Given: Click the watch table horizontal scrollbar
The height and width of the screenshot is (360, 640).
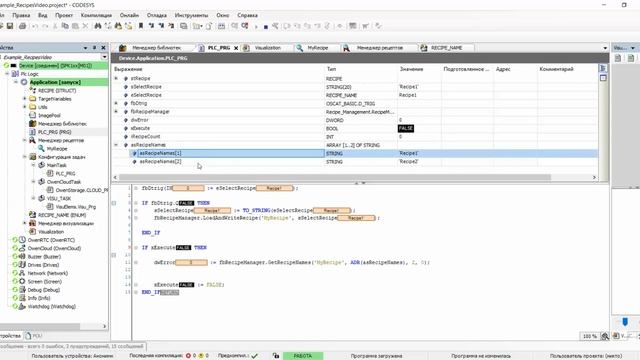Looking at the screenshot, I should point(335,177).
